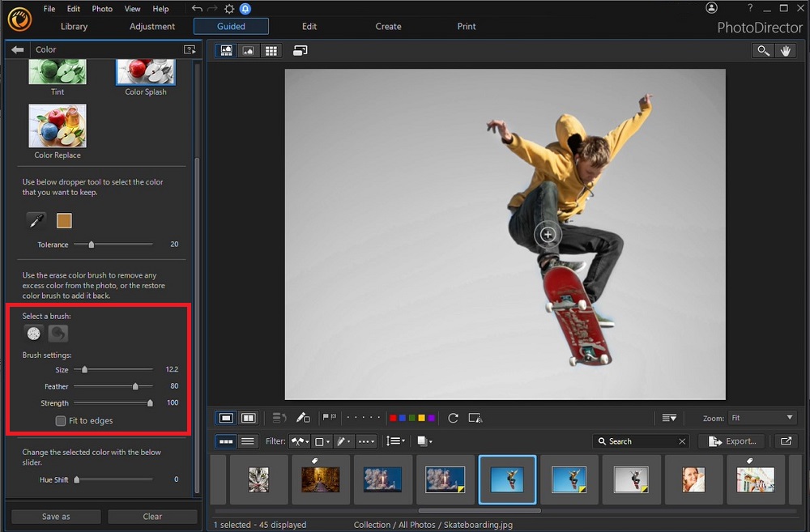Open the flag filter dropdown
Viewport: 810px width, 532px height.
click(x=300, y=440)
